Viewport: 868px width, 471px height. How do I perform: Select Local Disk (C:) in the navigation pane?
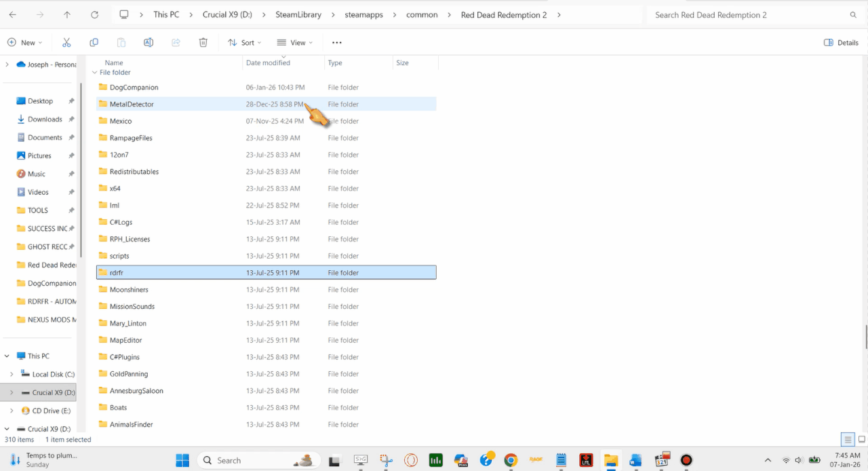click(53, 374)
